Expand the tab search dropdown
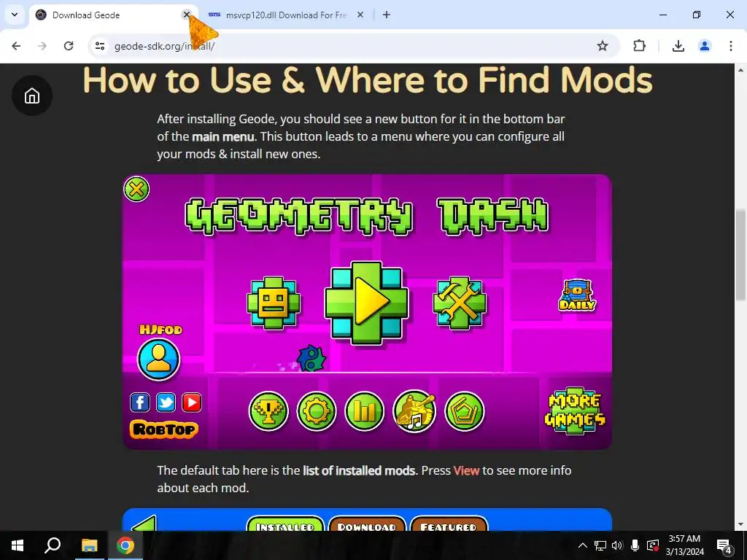This screenshot has height=560, width=747. (x=15, y=15)
